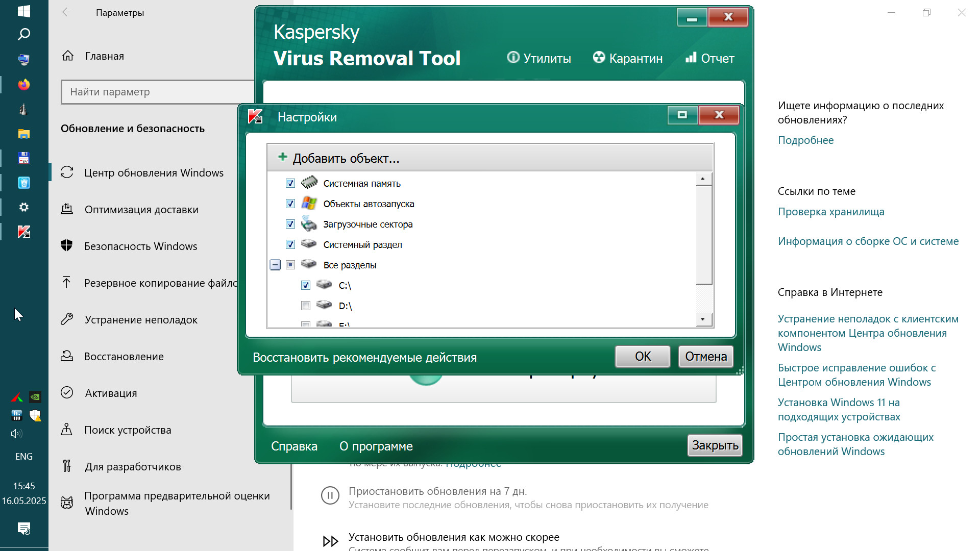980x551 pixels.
Task: Click the Utilities info icon
Action: [x=513, y=58]
